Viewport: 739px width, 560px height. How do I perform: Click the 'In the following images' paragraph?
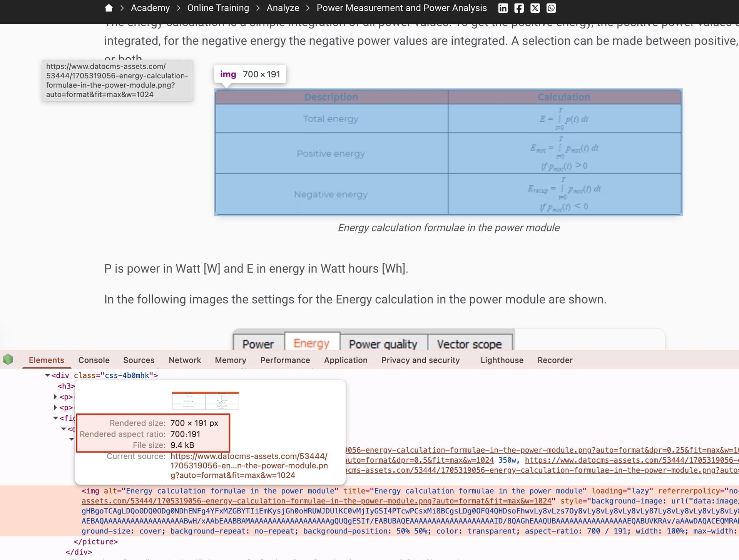tap(355, 299)
